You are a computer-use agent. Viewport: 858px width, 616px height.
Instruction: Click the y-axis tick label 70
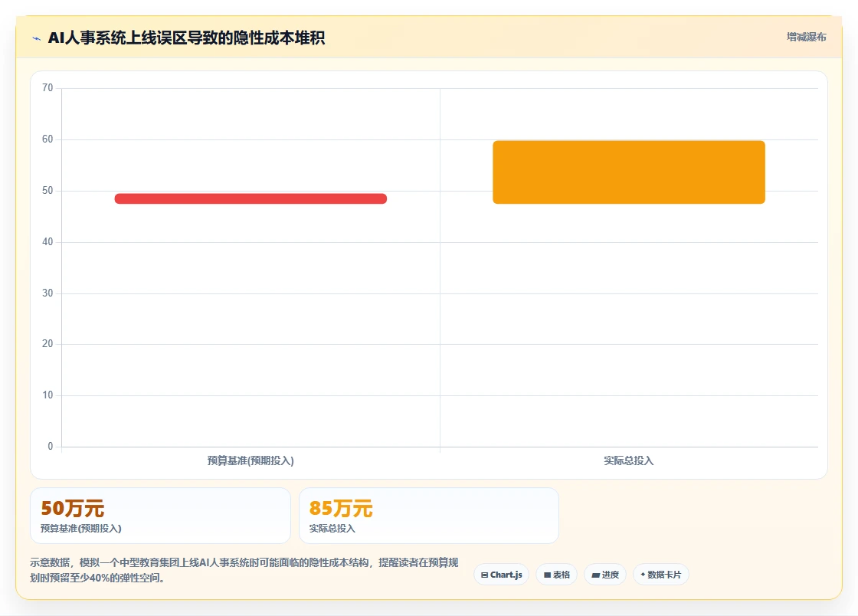[x=47, y=88]
